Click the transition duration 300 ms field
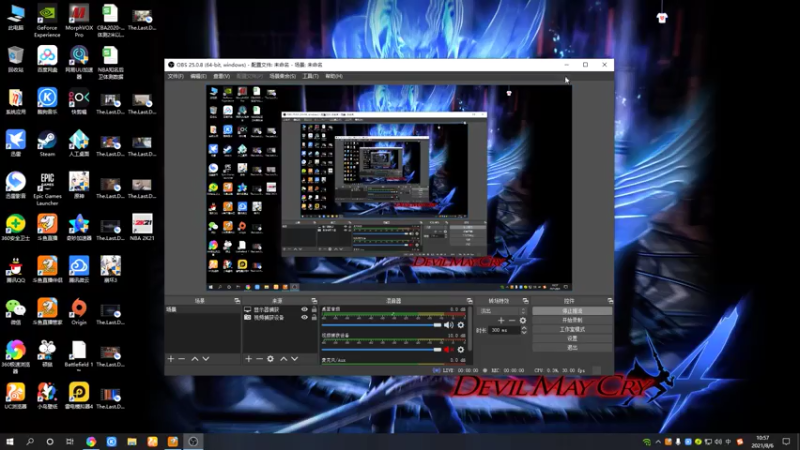Image resolution: width=800 pixels, height=450 pixels. (505, 330)
